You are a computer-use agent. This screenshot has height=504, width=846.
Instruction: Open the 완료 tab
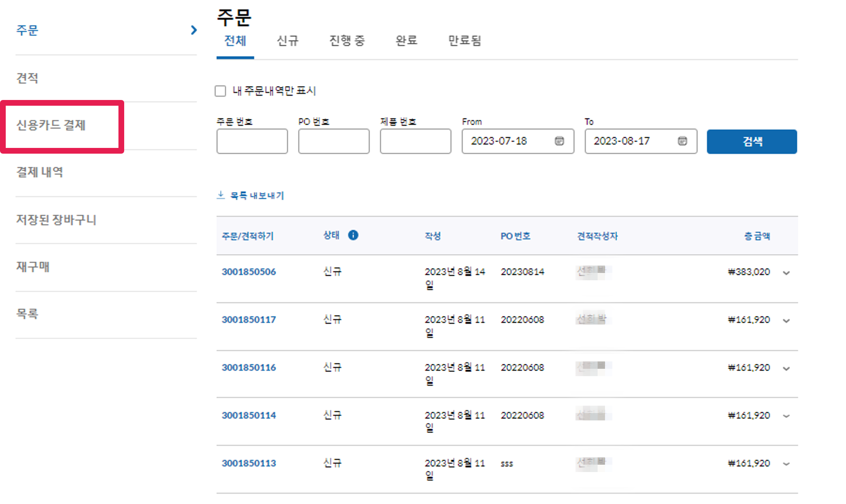point(406,41)
